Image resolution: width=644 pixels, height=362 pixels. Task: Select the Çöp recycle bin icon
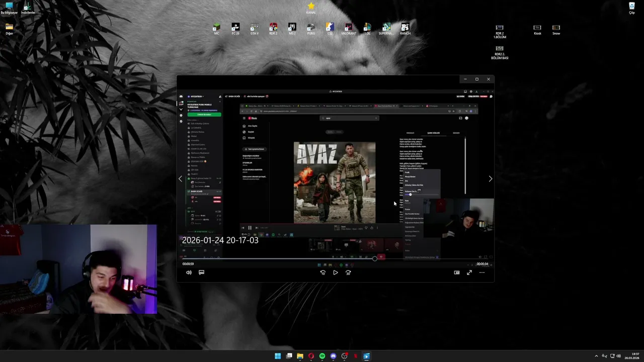(x=632, y=8)
